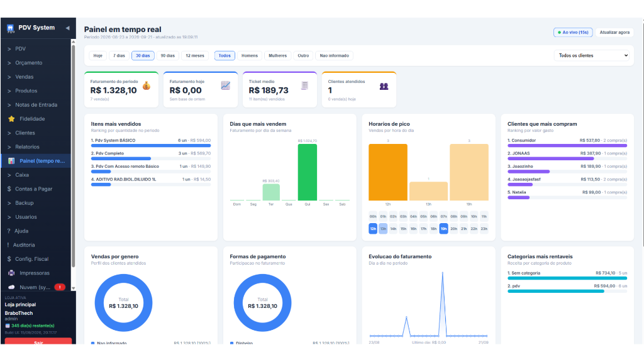The width and height of the screenshot is (644, 362).
Task: Click the receipt icon in Ticket medio
Action: pos(305,85)
